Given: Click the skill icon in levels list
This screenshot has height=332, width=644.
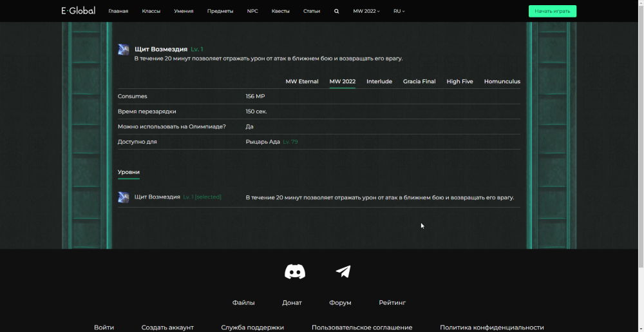Looking at the screenshot, I should [124, 197].
